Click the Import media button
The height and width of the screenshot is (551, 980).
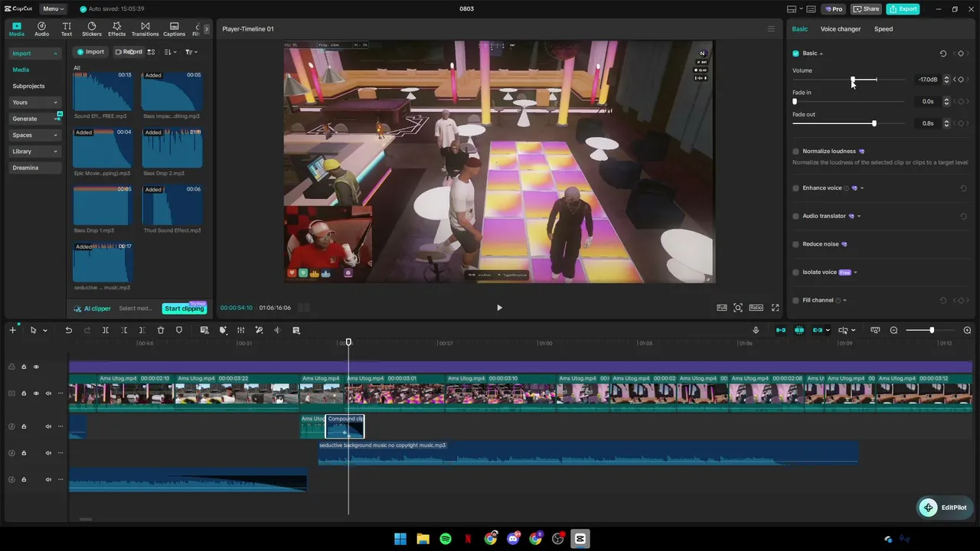(90, 52)
